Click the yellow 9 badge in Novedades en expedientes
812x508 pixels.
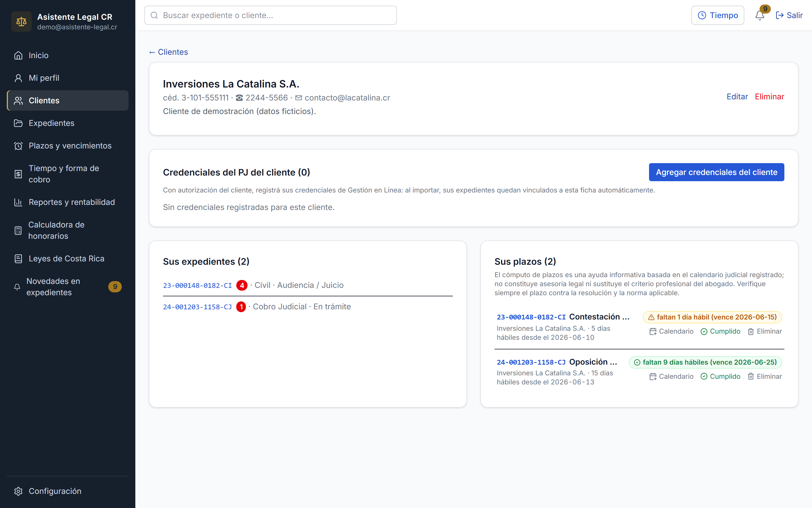click(x=115, y=286)
